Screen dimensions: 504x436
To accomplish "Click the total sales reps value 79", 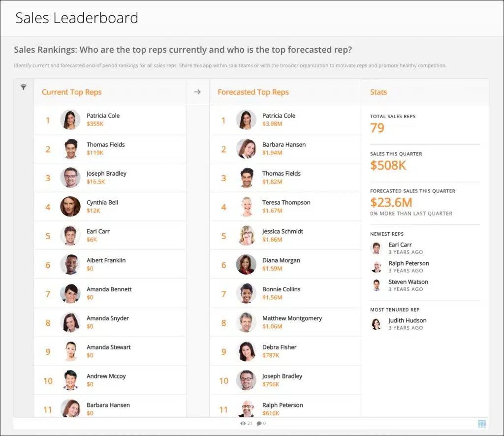I will pyautogui.click(x=378, y=128).
